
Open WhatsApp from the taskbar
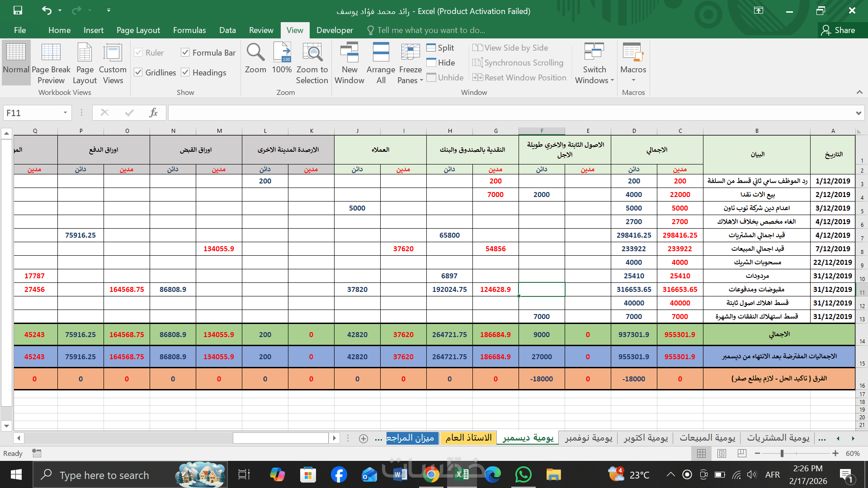(523, 475)
